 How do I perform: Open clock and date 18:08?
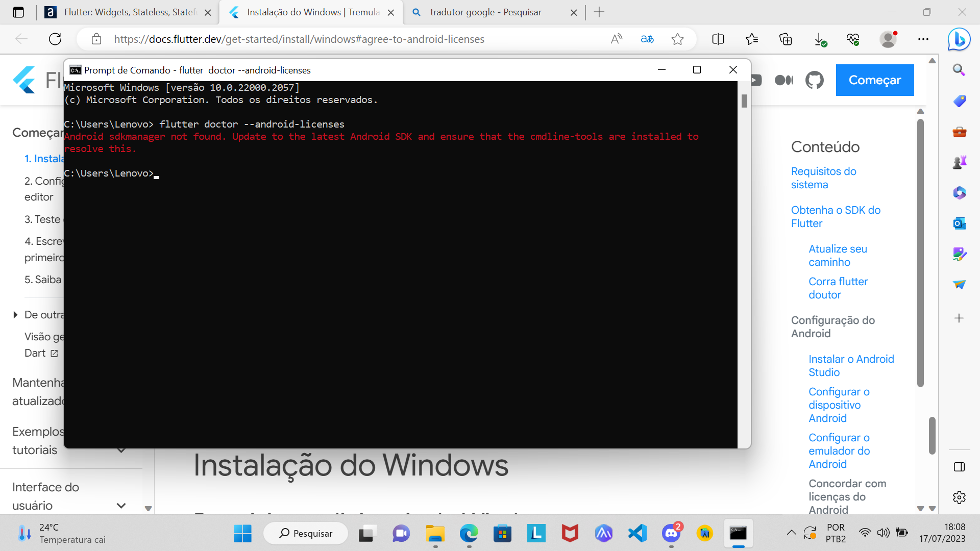tap(942, 533)
